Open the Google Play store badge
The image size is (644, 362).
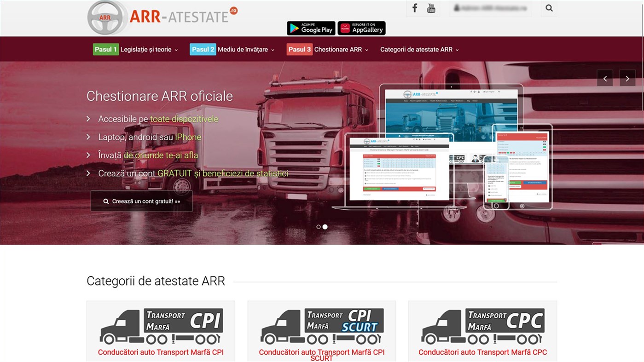pyautogui.click(x=311, y=28)
